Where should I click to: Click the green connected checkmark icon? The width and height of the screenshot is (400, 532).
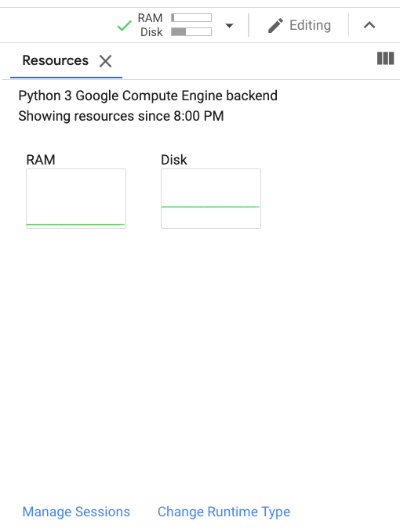pos(124,25)
